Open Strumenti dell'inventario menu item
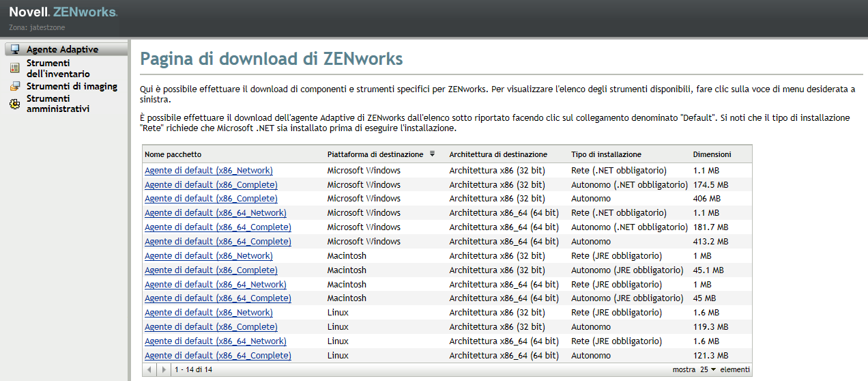 pyautogui.click(x=58, y=68)
